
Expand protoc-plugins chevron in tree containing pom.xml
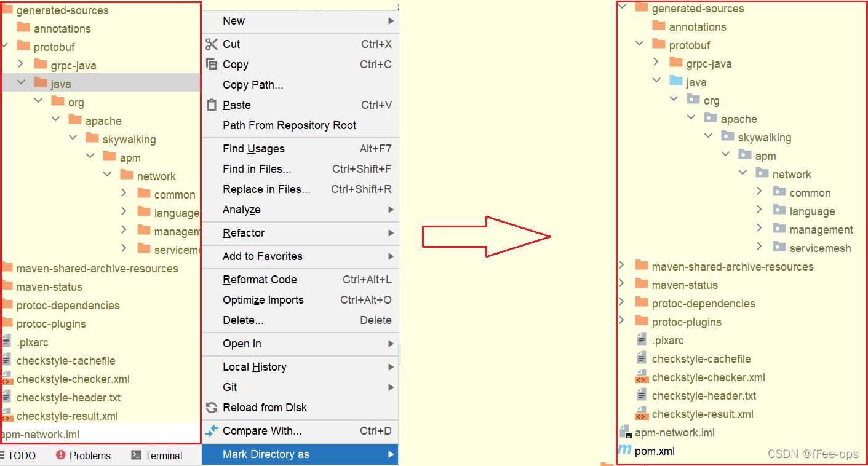[x=622, y=320]
